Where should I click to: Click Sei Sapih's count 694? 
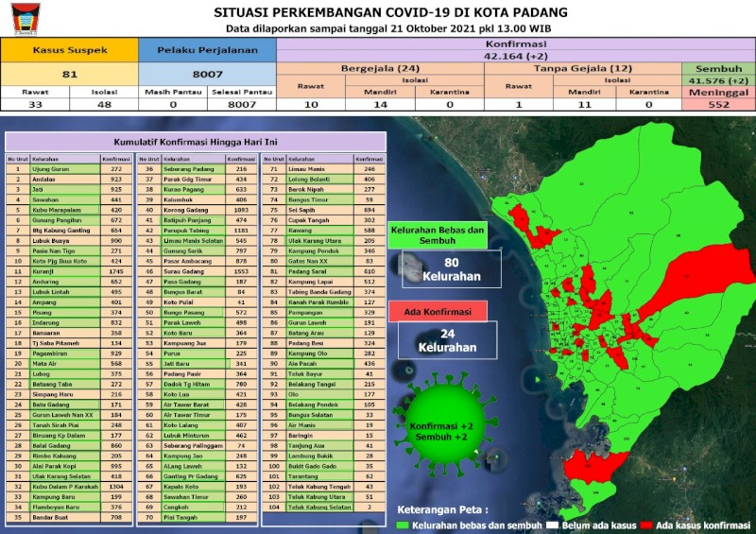point(369,211)
